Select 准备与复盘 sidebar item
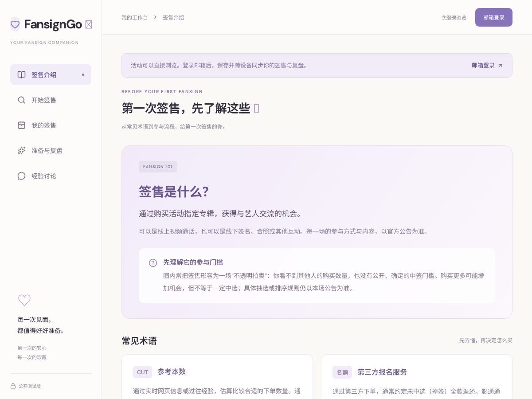The height and width of the screenshot is (399, 532). 51,150
